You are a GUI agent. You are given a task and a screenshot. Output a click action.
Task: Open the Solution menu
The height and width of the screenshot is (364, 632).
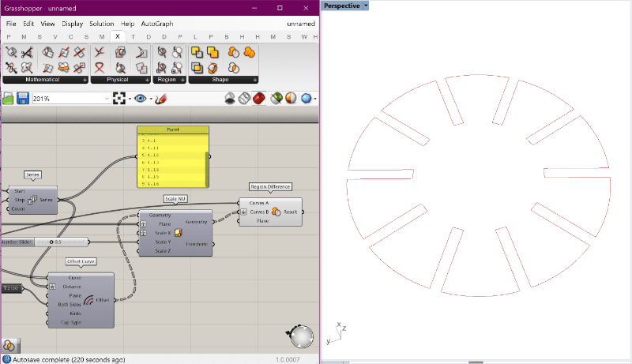(102, 24)
